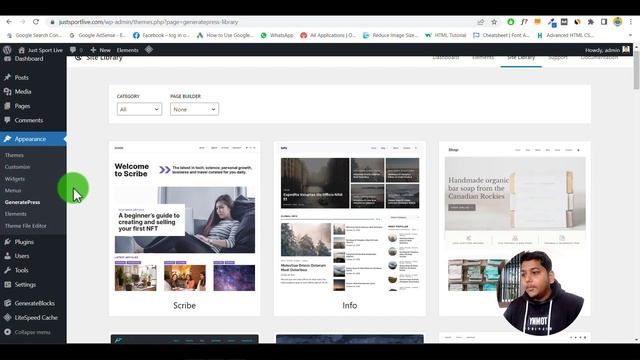Click Collapse menu at sidebar bottom
640x360 pixels.
(x=33, y=332)
